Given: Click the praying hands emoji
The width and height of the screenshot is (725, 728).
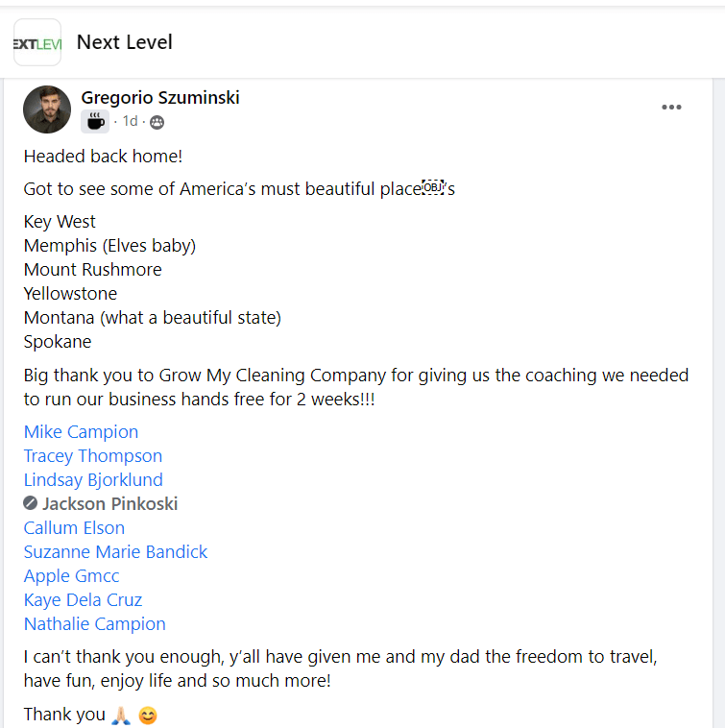Looking at the screenshot, I should pos(120,715).
